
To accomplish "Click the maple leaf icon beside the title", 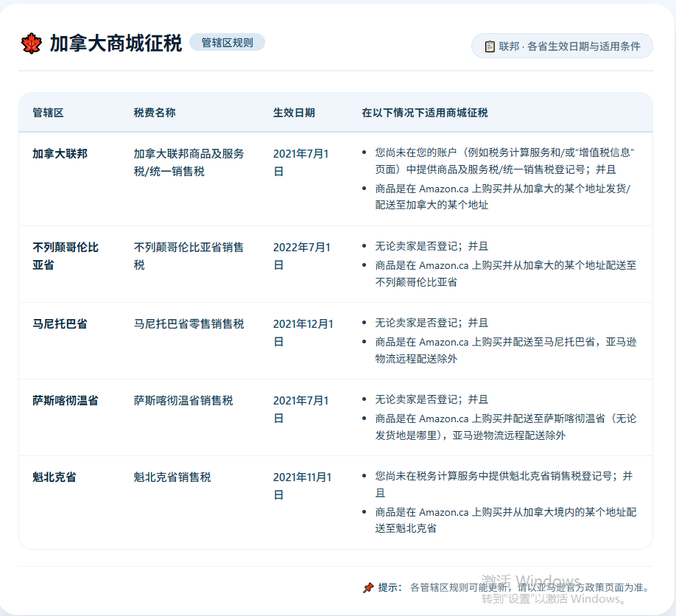I will tap(32, 43).
